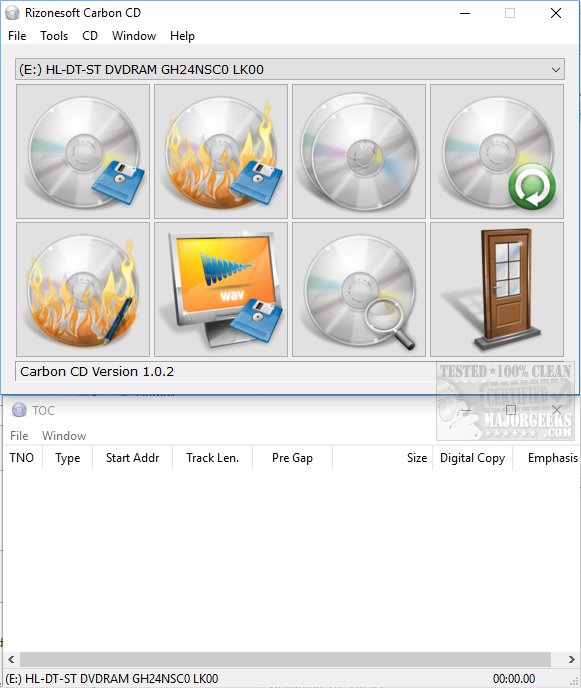Click the TOC horizontal scrollbar thumb

click(x=285, y=659)
